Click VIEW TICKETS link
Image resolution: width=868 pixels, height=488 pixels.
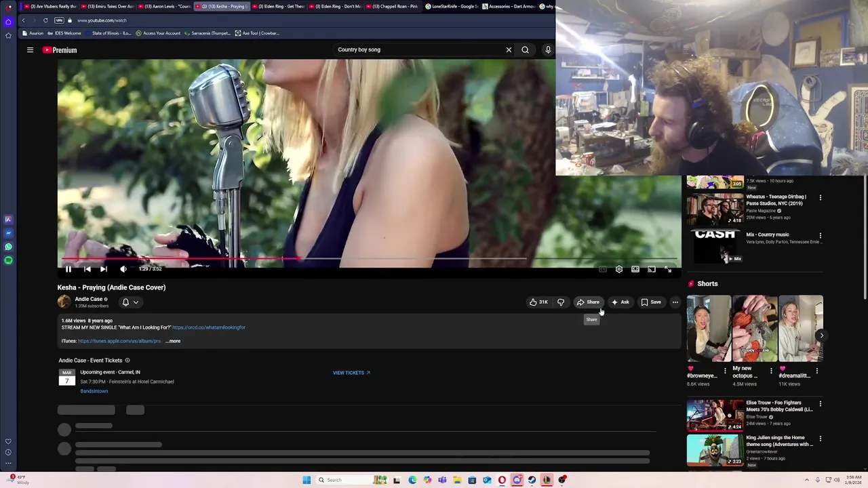pos(351,373)
